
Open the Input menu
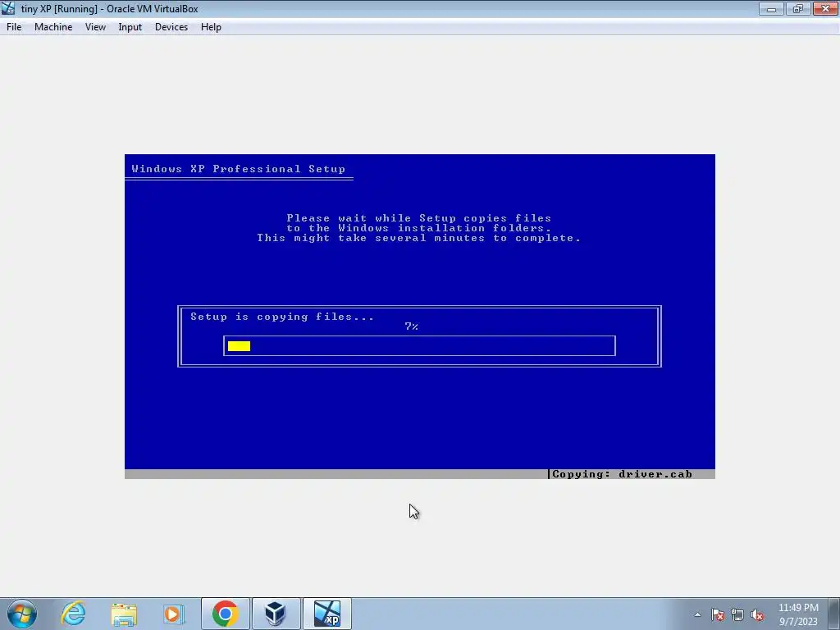pos(130,27)
